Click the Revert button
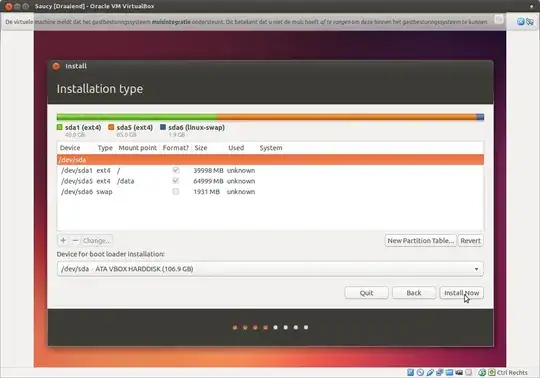Viewport: 540px width, 378px height. coord(470,240)
